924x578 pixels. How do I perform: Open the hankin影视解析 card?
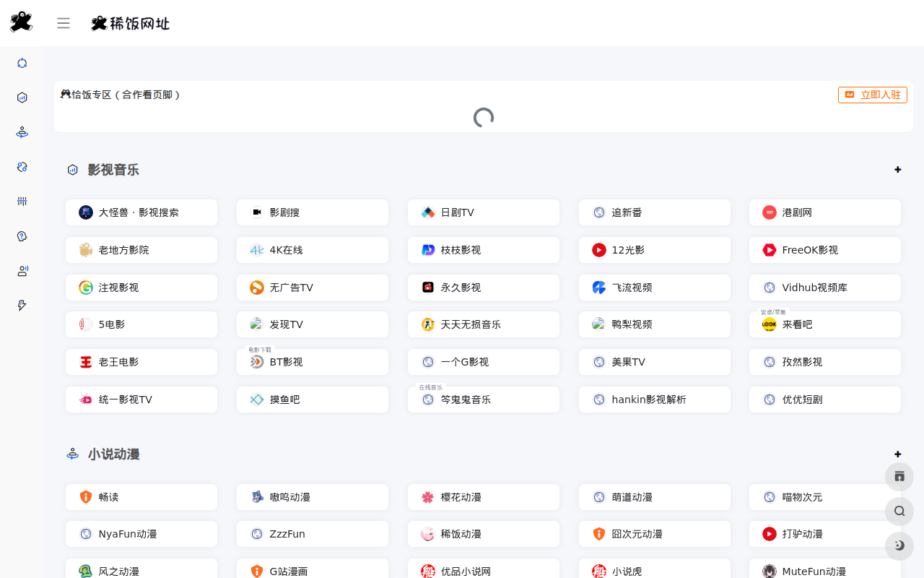pyautogui.click(x=655, y=400)
